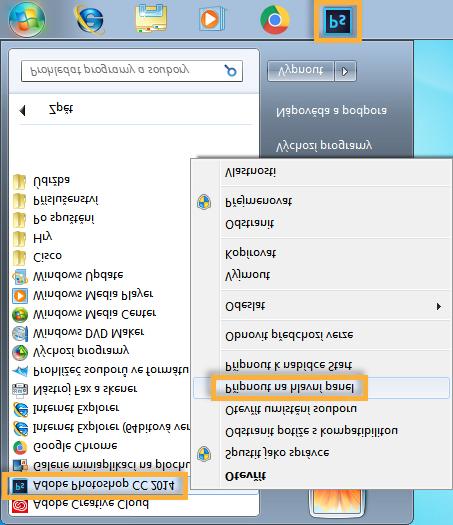453x525 pixels.
Task: Click the Vypnout shutdown button
Action: (301, 71)
